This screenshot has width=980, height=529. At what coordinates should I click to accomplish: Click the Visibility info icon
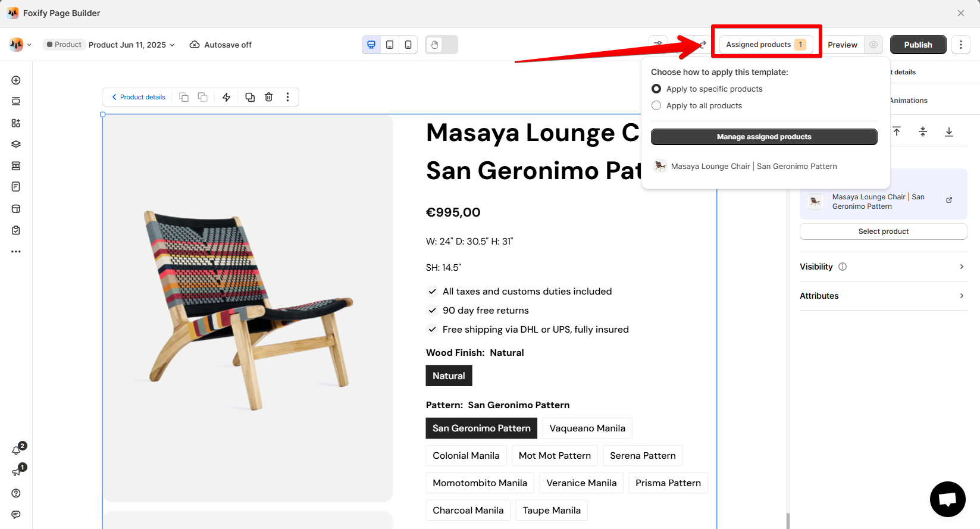click(x=843, y=267)
